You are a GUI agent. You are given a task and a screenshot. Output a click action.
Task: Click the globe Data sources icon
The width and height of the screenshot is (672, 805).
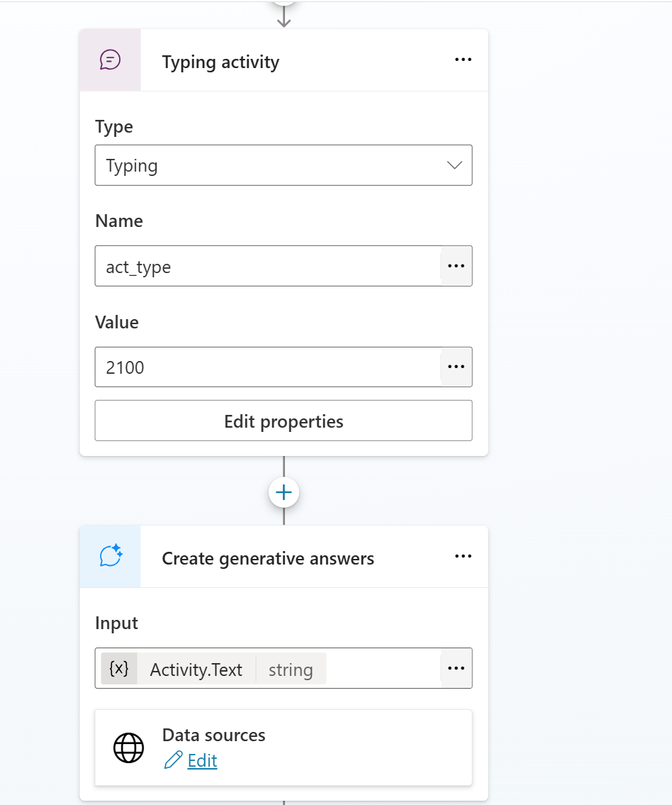pyautogui.click(x=128, y=748)
